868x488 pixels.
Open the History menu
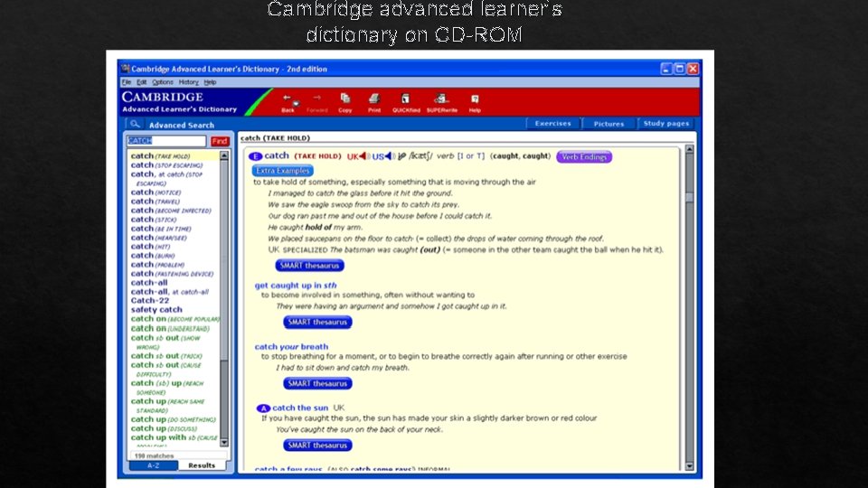click(188, 82)
